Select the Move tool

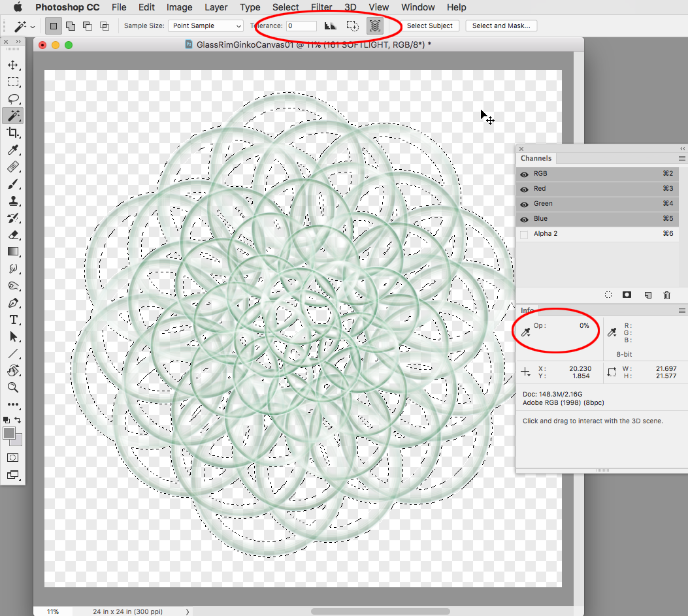pos(14,65)
